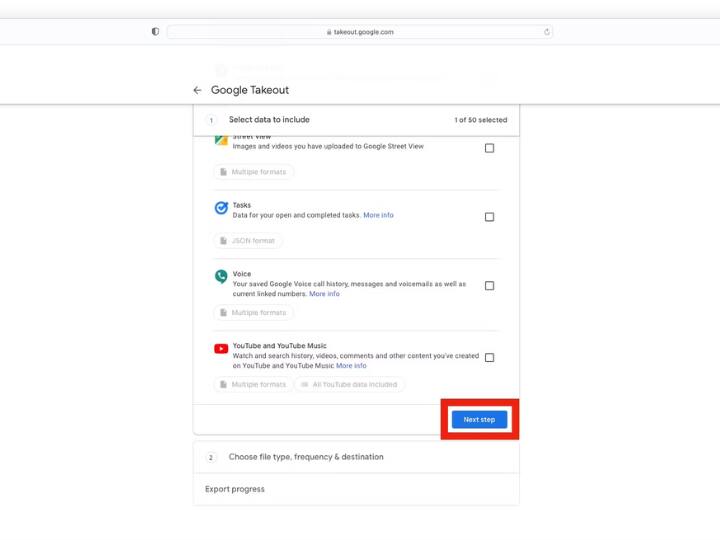Screen dimensions: 720x540
Task: Click the Street View app icon
Action: click(x=221, y=140)
